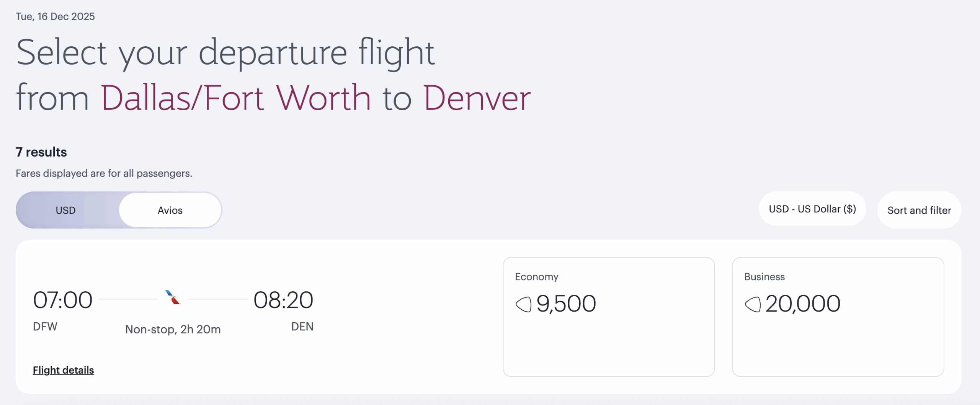Click the 07:00 departure time
The height and width of the screenshot is (405, 980).
pos(63,300)
